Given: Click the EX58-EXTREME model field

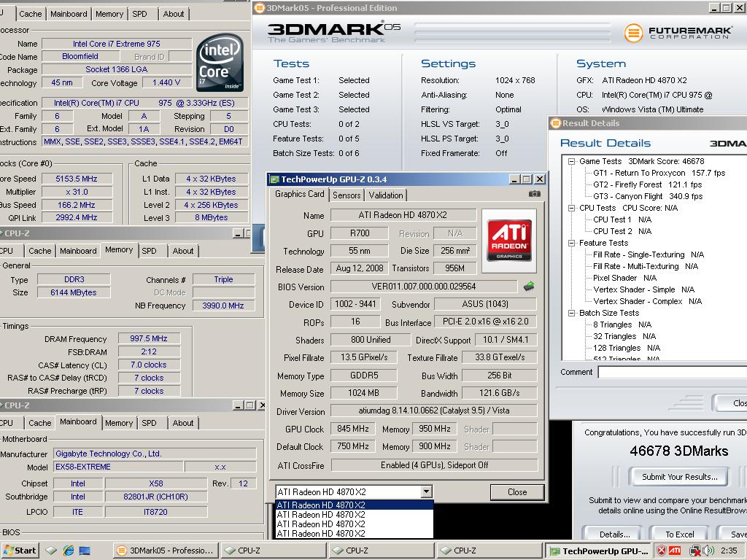Looking at the screenshot, I should 117,467.
